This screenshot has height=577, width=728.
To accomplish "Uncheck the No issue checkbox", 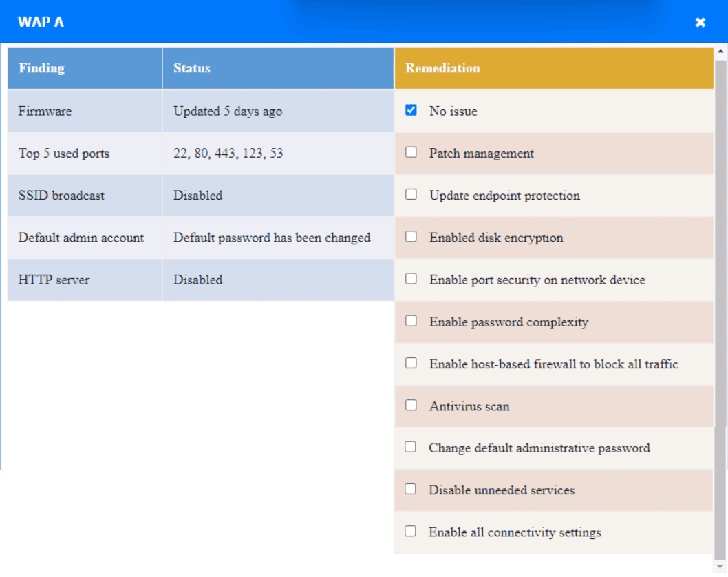I will (x=411, y=110).
